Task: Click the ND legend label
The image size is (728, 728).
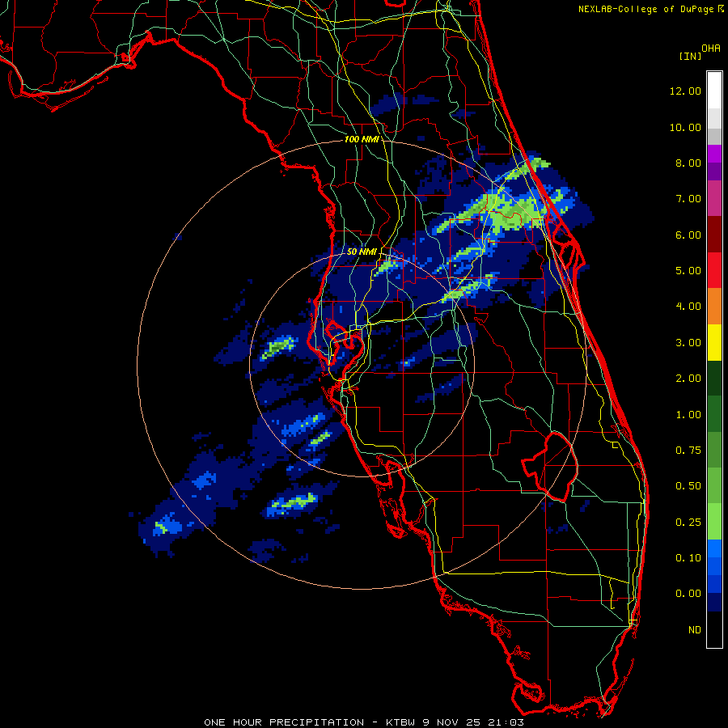Action: click(695, 630)
